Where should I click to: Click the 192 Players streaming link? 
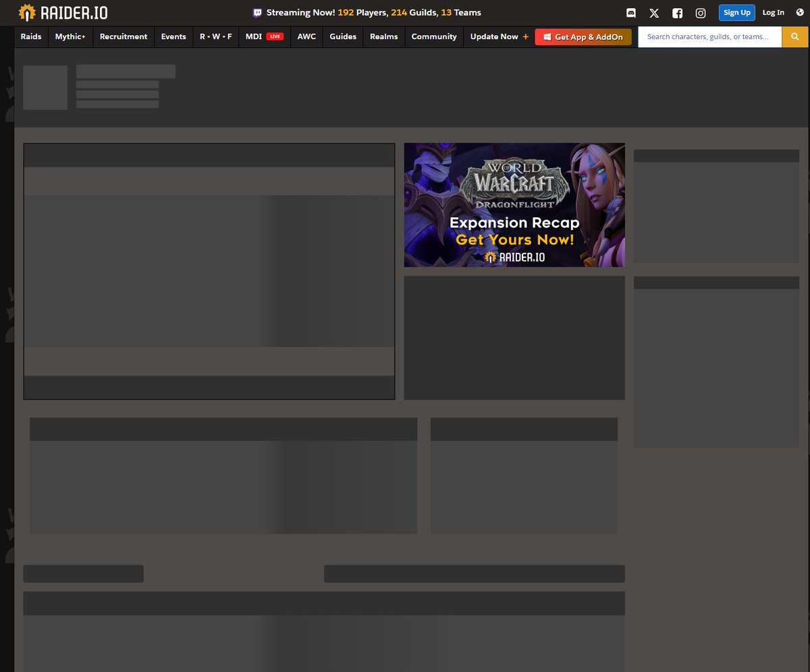362,12
